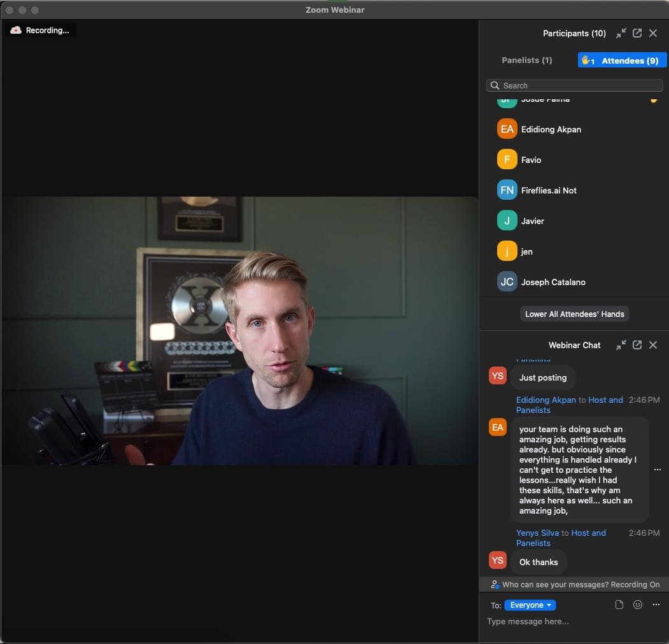Open the emoji picker in chat
This screenshot has height=644, width=669.
(637, 605)
